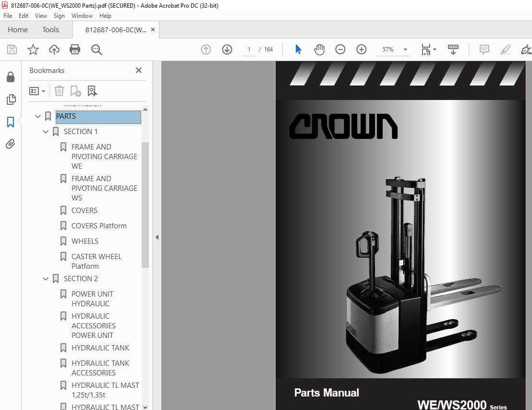Click the page number input field
Screen dimensions: 532x410
249,50
